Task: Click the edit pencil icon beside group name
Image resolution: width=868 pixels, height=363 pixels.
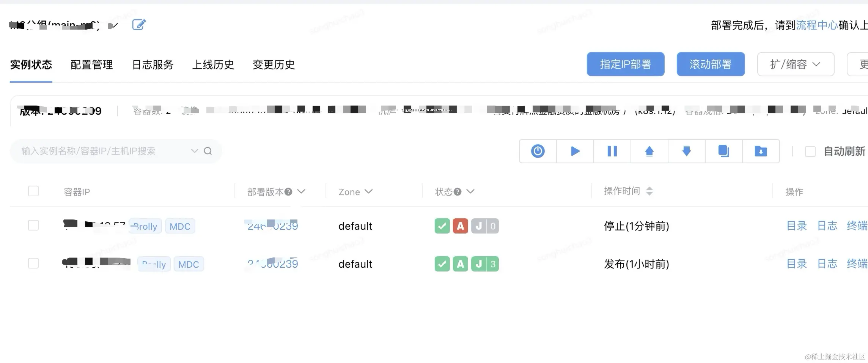Action: 139,25
